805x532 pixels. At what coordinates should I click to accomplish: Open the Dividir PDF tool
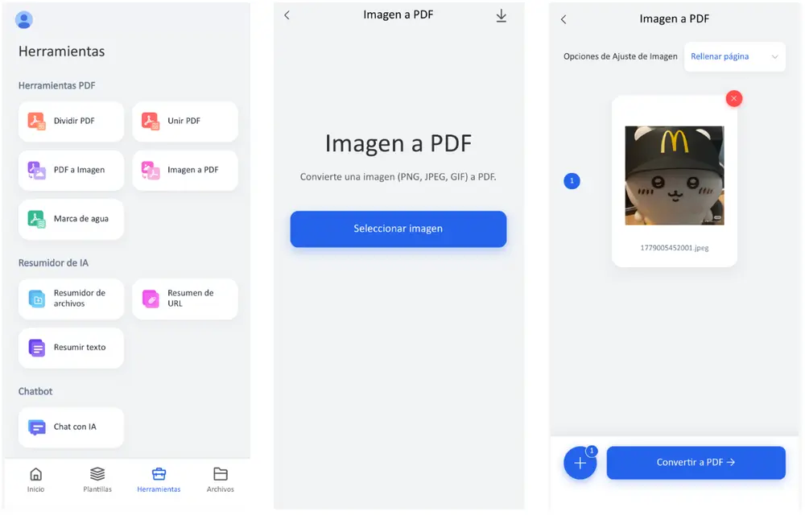[71, 122]
